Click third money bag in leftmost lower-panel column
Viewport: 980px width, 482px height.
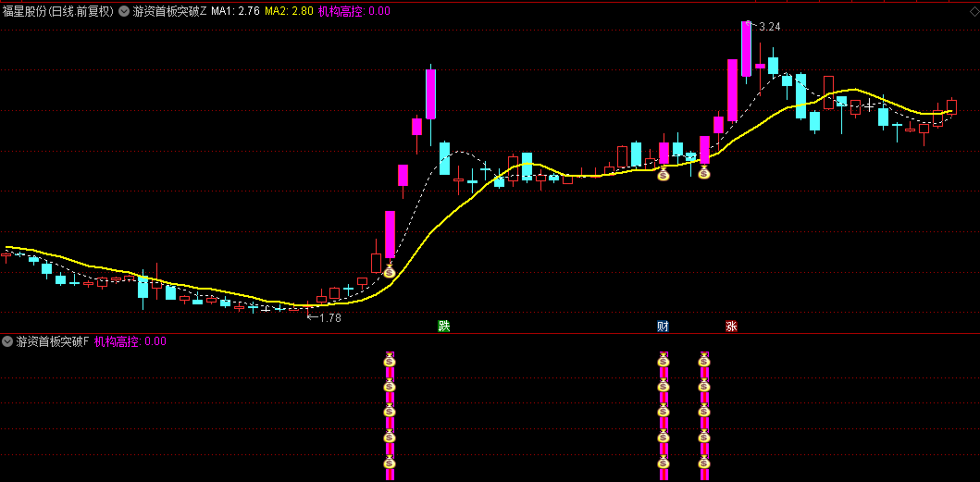[x=390, y=412]
